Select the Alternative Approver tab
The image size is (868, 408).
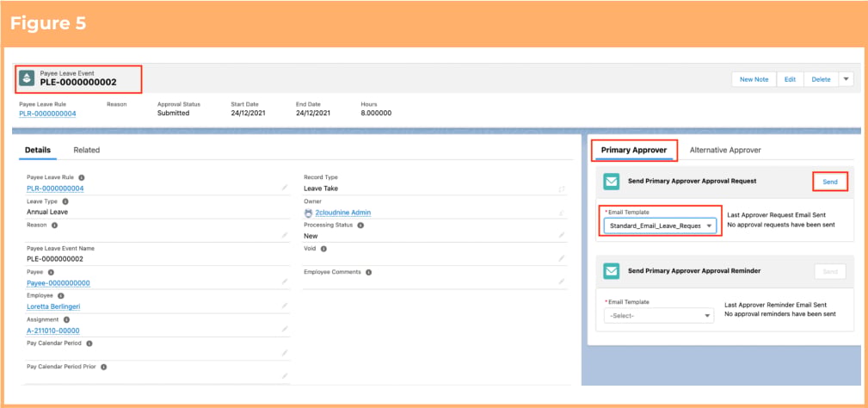(x=725, y=150)
